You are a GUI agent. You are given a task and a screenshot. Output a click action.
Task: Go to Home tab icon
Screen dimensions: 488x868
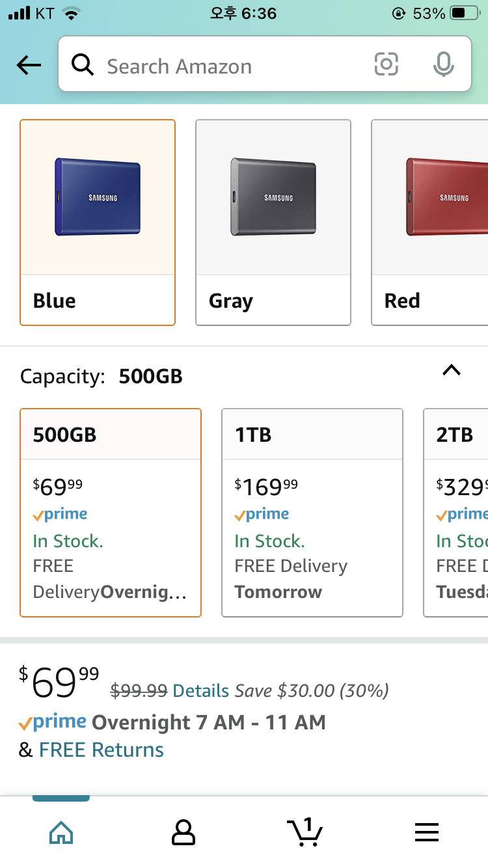coord(61,832)
